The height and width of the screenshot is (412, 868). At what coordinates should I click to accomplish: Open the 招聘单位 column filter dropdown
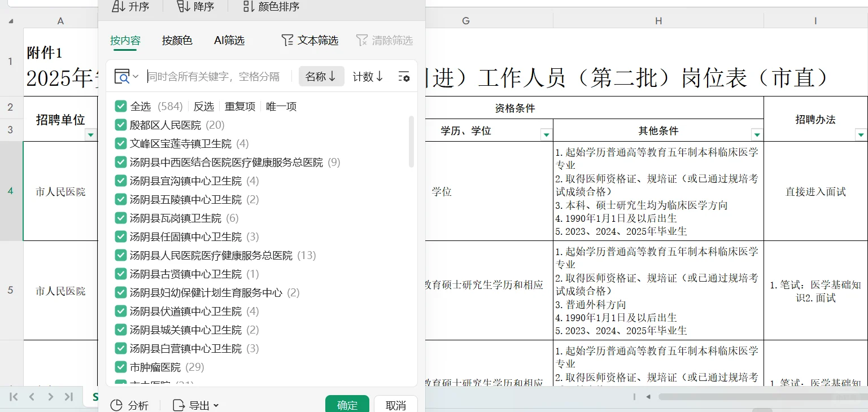[90, 135]
